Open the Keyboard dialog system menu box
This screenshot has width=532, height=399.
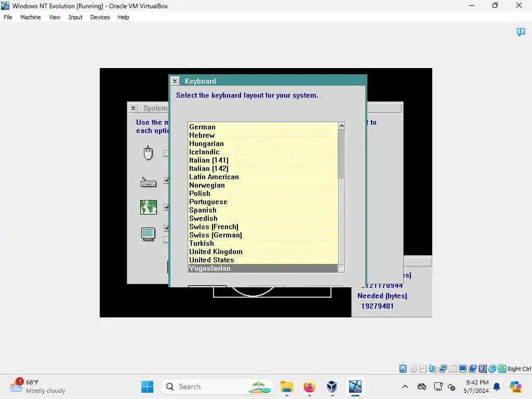175,81
